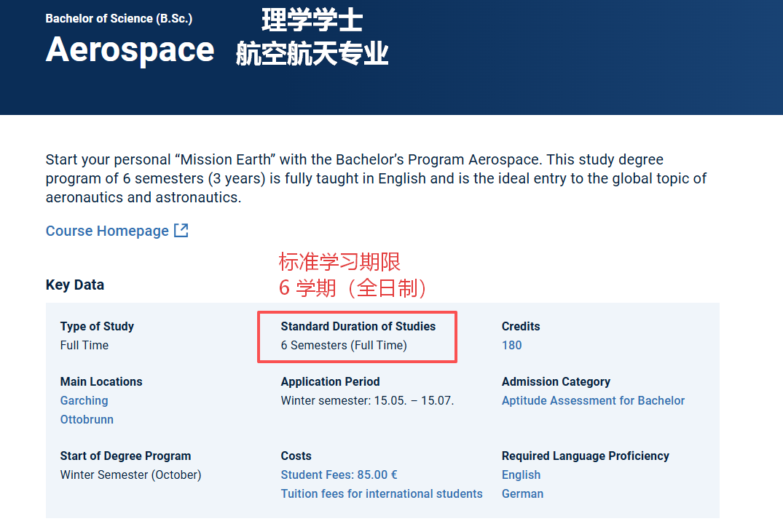Viewport: 783px width, 532px height.
Task: Click the Aerospace program title
Action: [130, 49]
